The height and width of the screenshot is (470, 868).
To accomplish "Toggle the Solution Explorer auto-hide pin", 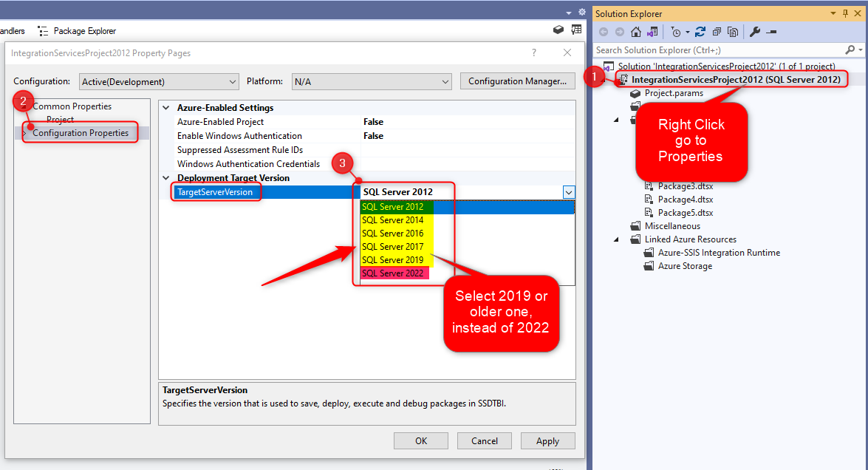I will (845, 13).
